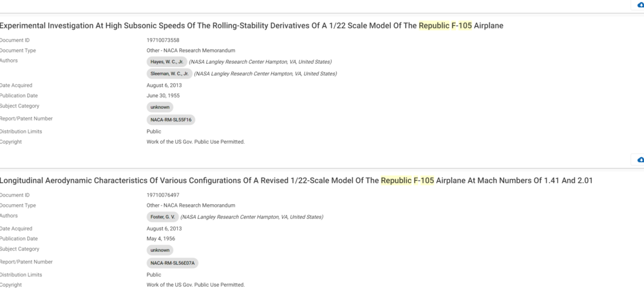Viewport: 644px width, 295px height.
Task: Click the NASA Langley affiliation beside Foster
Action: [x=252, y=217]
